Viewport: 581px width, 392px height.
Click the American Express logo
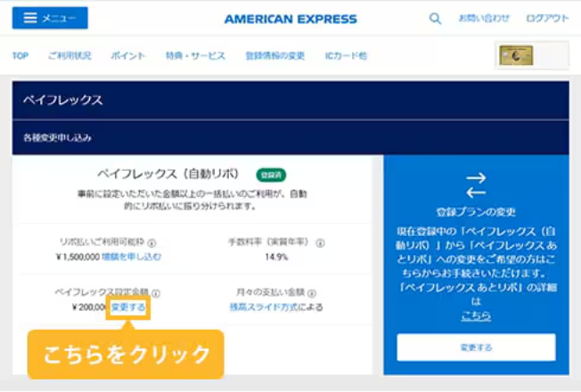(x=290, y=19)
